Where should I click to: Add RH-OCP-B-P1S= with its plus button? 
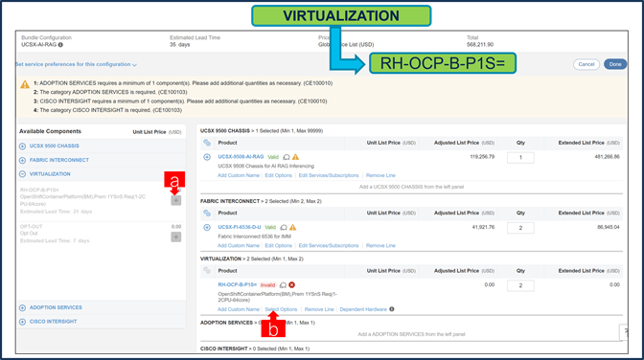click(175, 200)
